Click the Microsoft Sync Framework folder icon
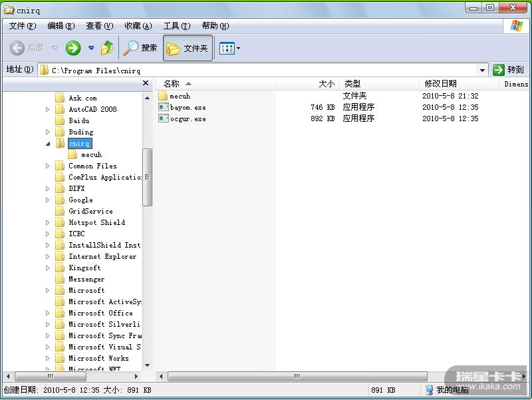The width and height of the screenshot is (532, 400). pos(60,335)
